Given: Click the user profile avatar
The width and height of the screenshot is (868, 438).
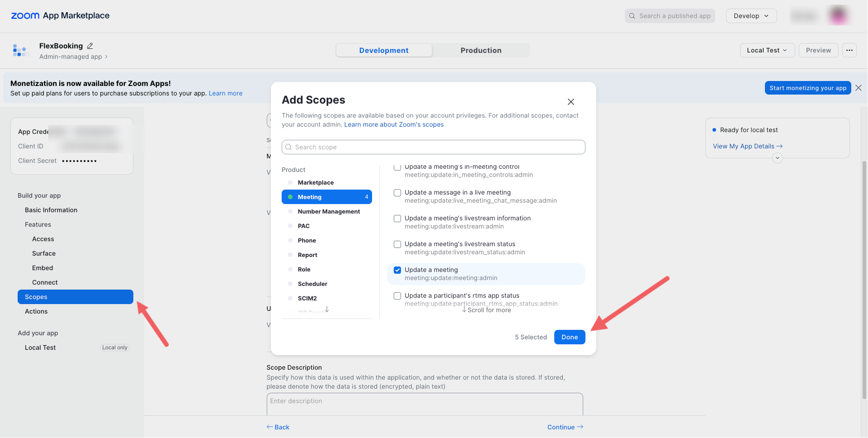Looking at the screenshot, I should [838, 15].
